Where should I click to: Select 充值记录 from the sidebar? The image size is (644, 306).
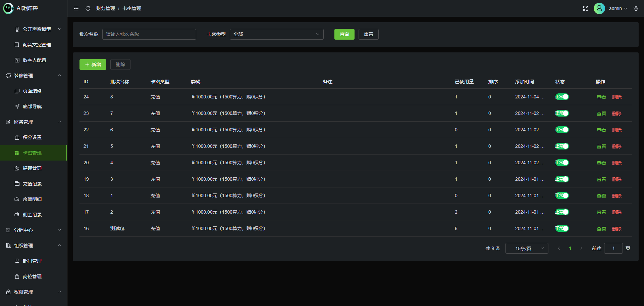pyautogui.click(x=32, y=184)
